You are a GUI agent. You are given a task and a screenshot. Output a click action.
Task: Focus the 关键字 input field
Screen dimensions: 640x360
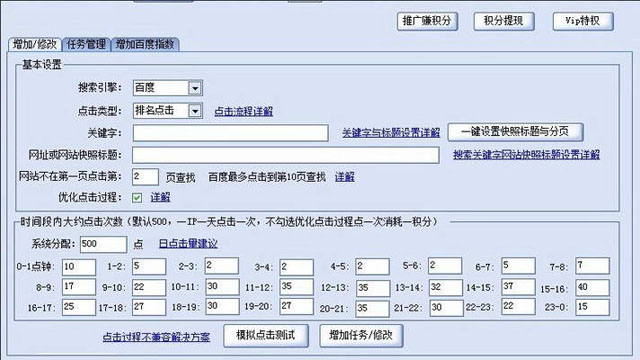(231, 133)
